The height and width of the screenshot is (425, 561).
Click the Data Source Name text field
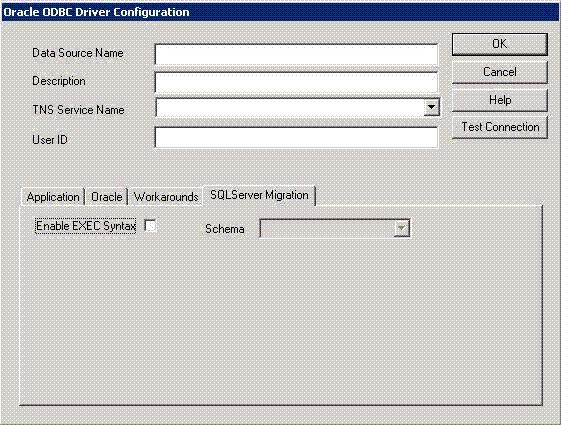(296, 54)
